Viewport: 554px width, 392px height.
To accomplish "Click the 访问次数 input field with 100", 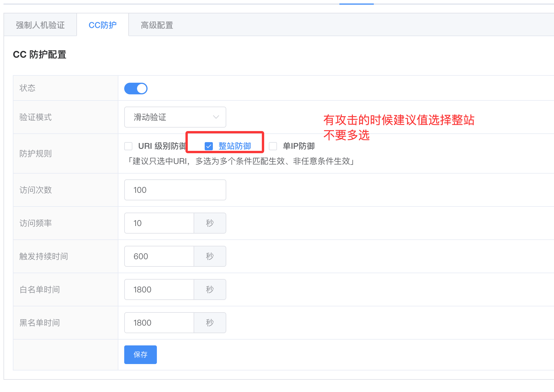I will (175, 190).
